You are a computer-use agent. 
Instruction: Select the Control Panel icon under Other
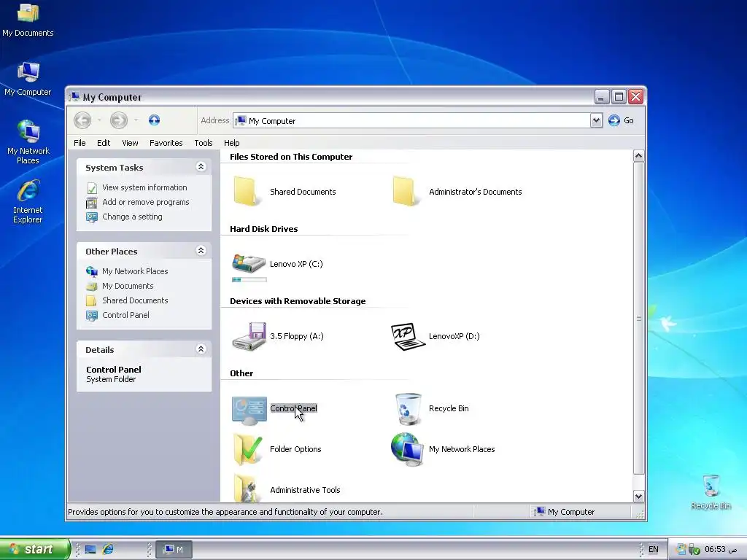249,409
